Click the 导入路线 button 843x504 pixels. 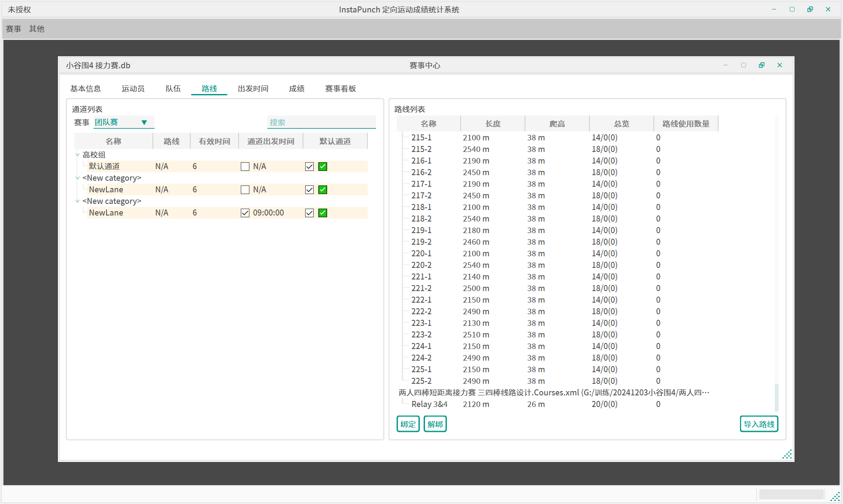(x=758, y=424)
